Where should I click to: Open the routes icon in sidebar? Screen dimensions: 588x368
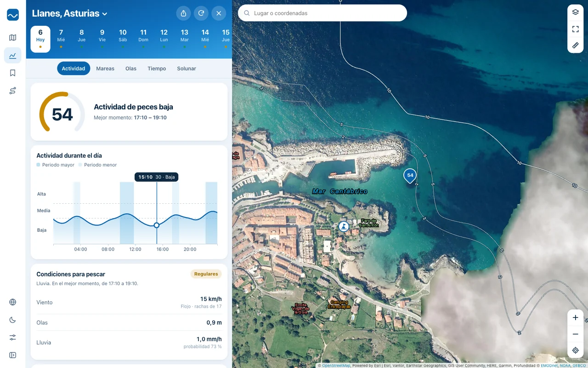(x=13, y=91)
